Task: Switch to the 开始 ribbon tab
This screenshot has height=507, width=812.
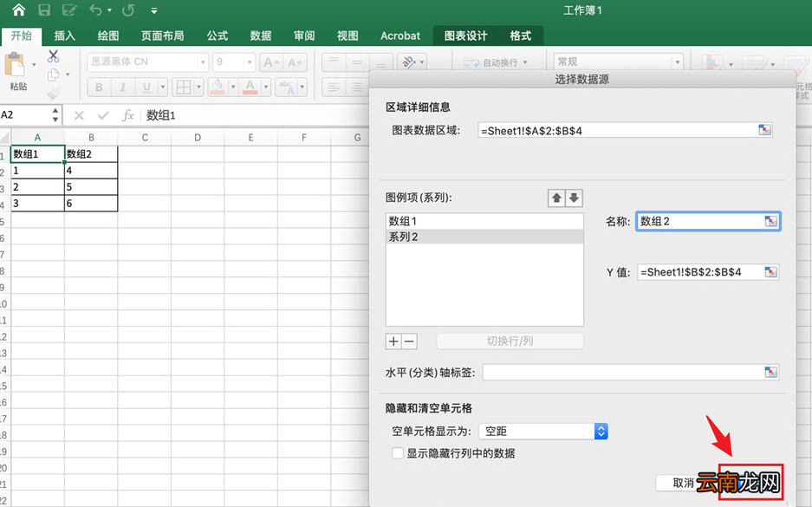Action: 22,36
